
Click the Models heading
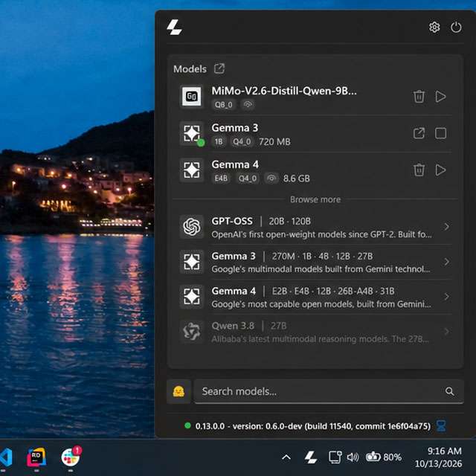tap(190, 69)
